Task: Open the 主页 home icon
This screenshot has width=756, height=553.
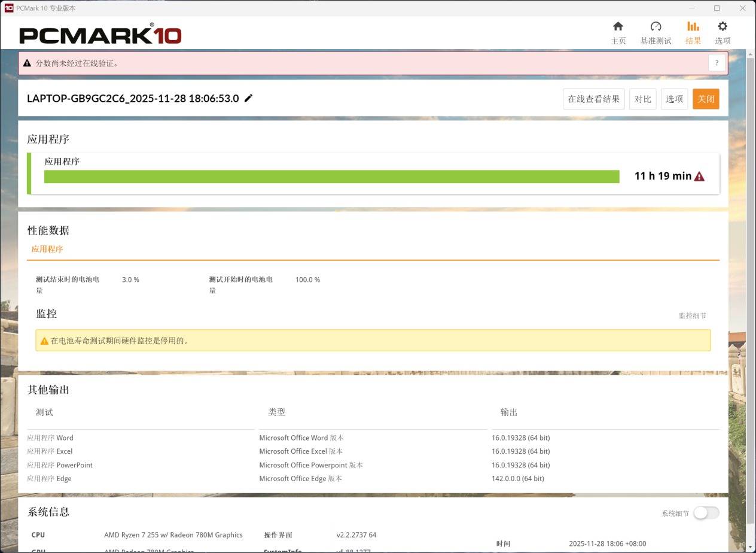Action: click(x=618, y=27)
